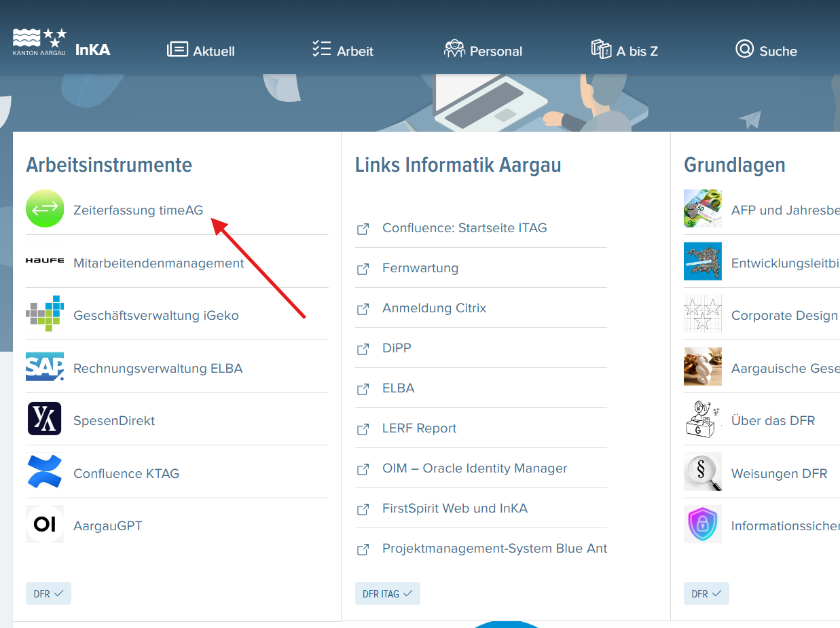Image resolution: width=840 pixels, height=628 pixels.
Task: Open AargauGPT link
Action: click(108, 526)
